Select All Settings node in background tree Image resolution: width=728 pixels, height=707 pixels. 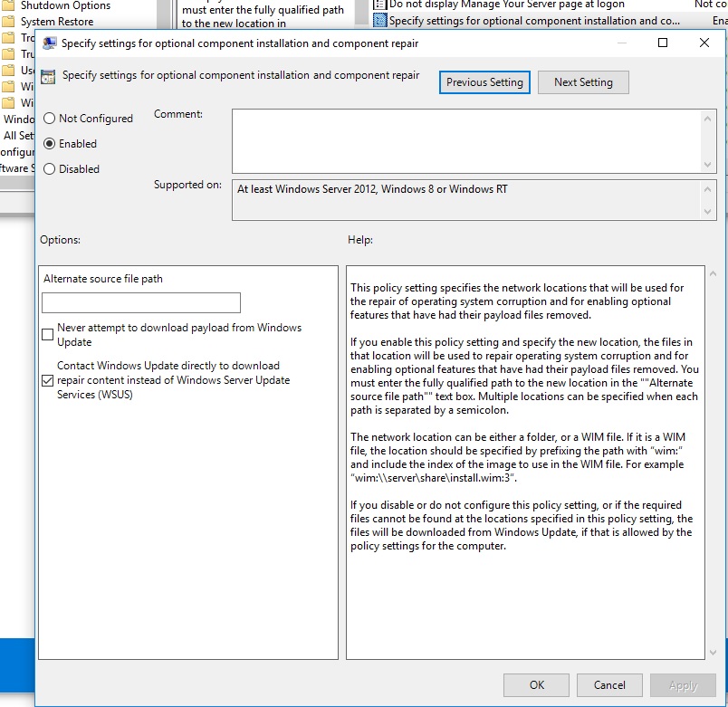click(19, 136)
